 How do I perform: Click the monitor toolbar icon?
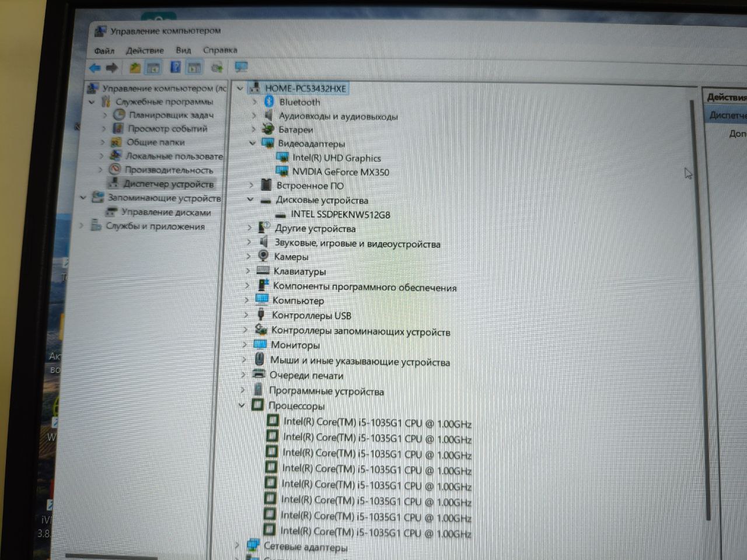[x=241, y=68]
